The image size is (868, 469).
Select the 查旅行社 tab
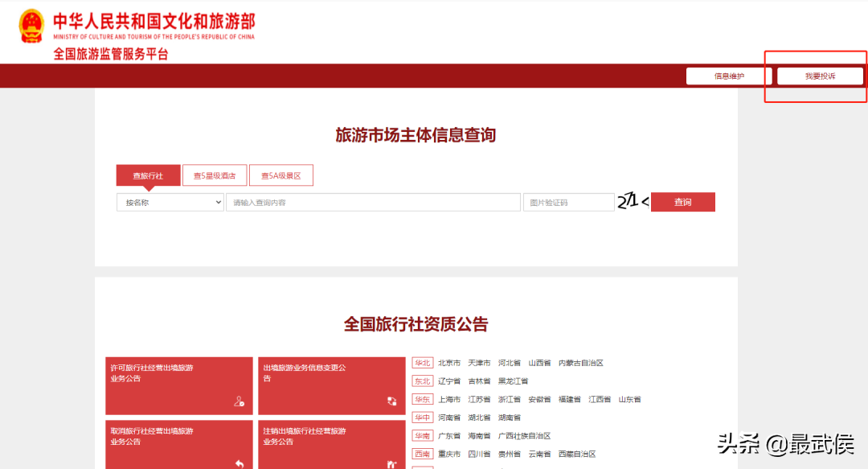click(x=148, y=175)
